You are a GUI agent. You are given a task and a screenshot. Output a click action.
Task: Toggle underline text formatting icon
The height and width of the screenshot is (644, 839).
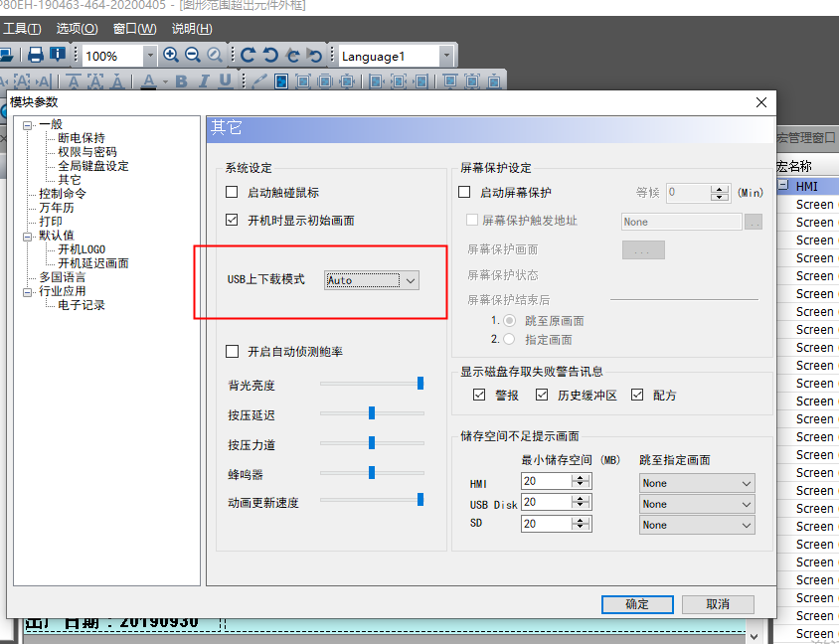pos(226,81)
